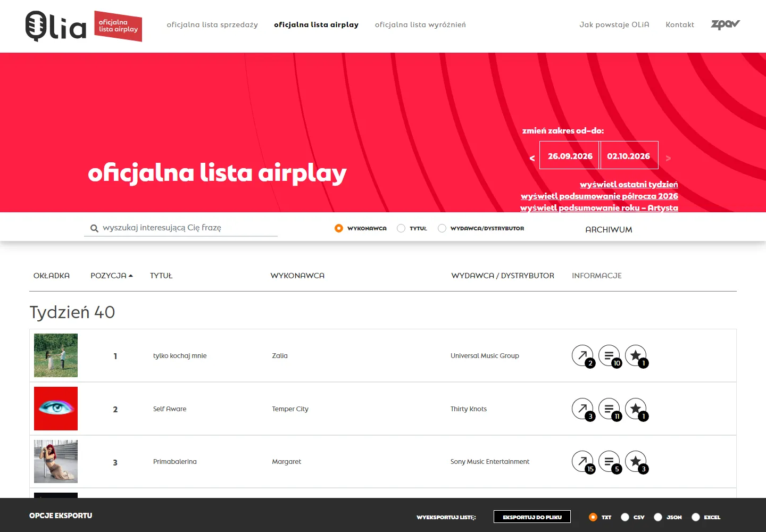Click arrow icon in Primabalerina row
Viewport: 766px width, 532px height.
click(x=582, y=461)
